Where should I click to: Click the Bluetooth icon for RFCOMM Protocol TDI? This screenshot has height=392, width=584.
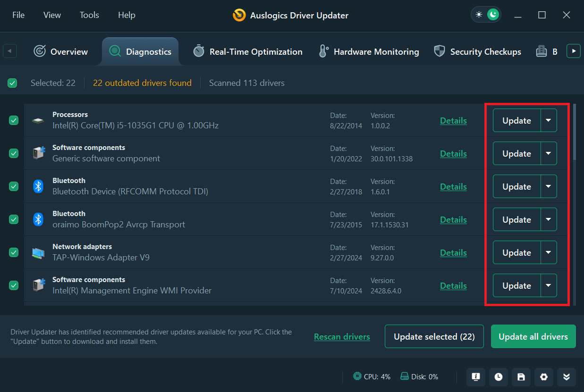pyautogui.click(x=38, y=186)
